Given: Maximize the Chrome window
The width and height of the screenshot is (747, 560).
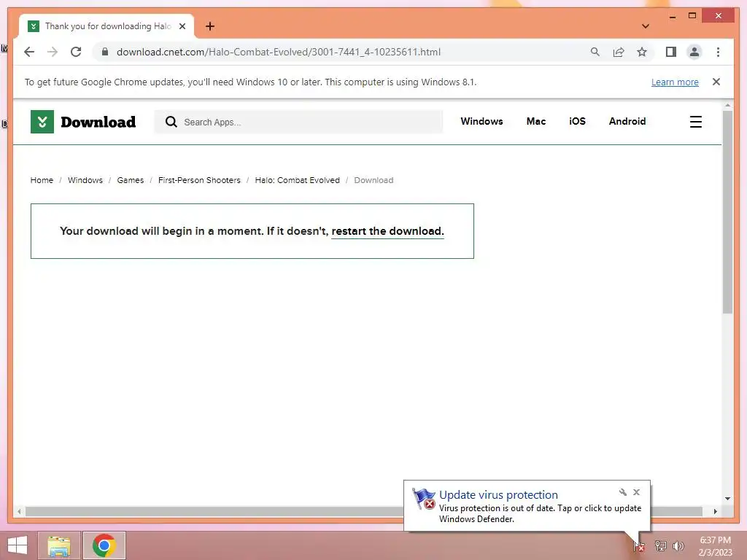Looking at the screenshot, I should 692,16.
